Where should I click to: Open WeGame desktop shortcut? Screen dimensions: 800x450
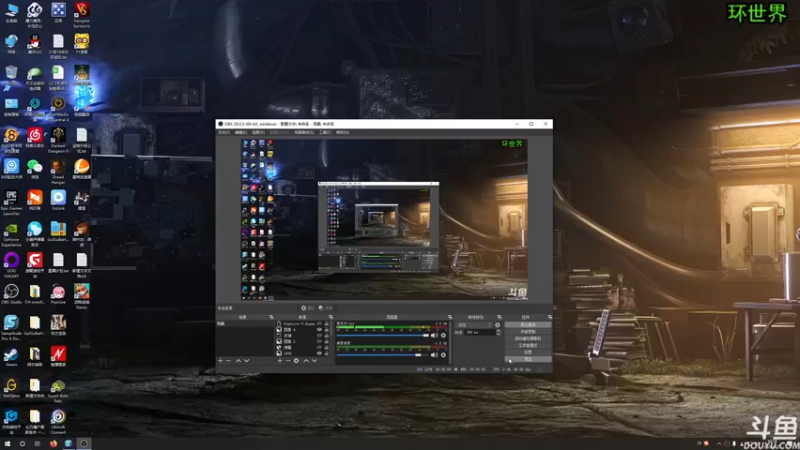(x=11, y=388)
